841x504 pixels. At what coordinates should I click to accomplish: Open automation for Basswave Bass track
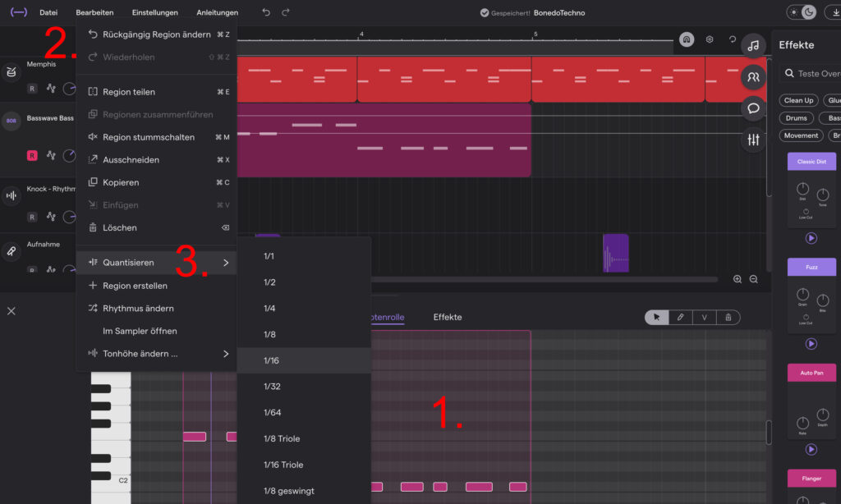coord(51,155)
